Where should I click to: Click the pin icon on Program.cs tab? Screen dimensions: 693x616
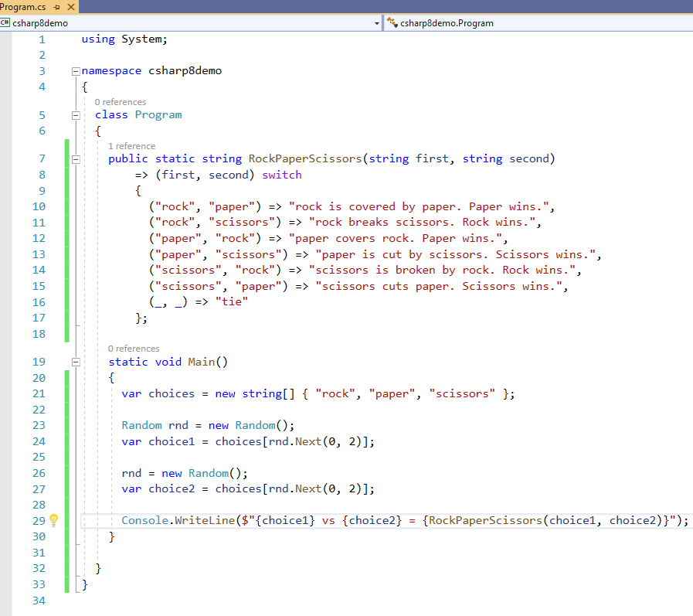pos(56,7)
